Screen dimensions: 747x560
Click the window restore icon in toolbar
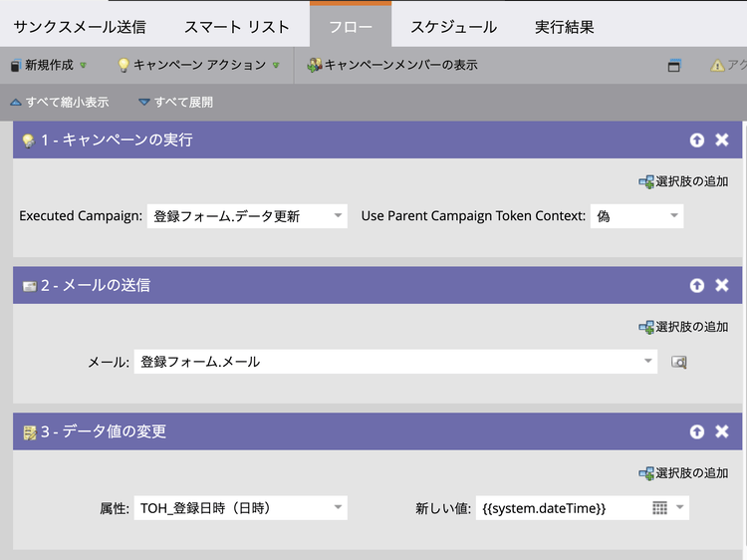coord(674,66)
